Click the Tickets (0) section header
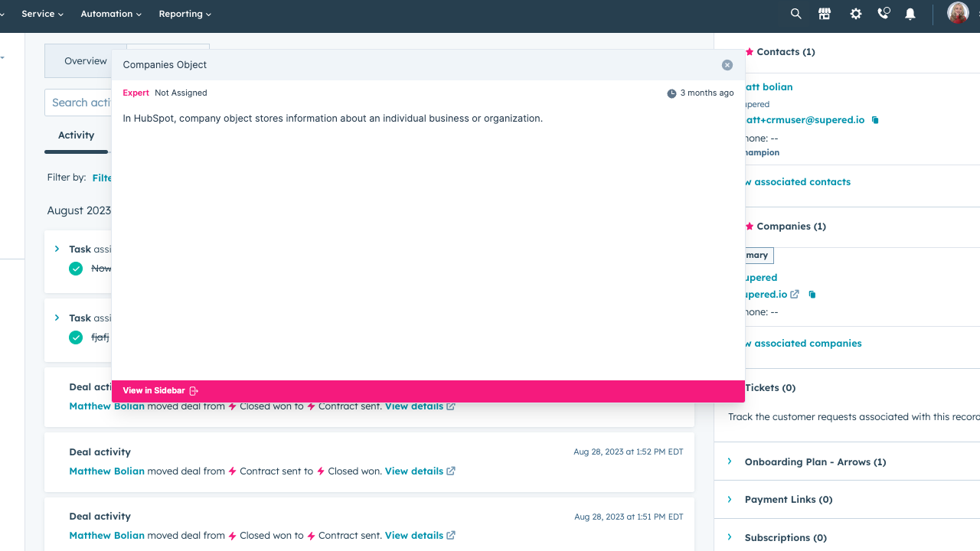 (x=770, y=388)
